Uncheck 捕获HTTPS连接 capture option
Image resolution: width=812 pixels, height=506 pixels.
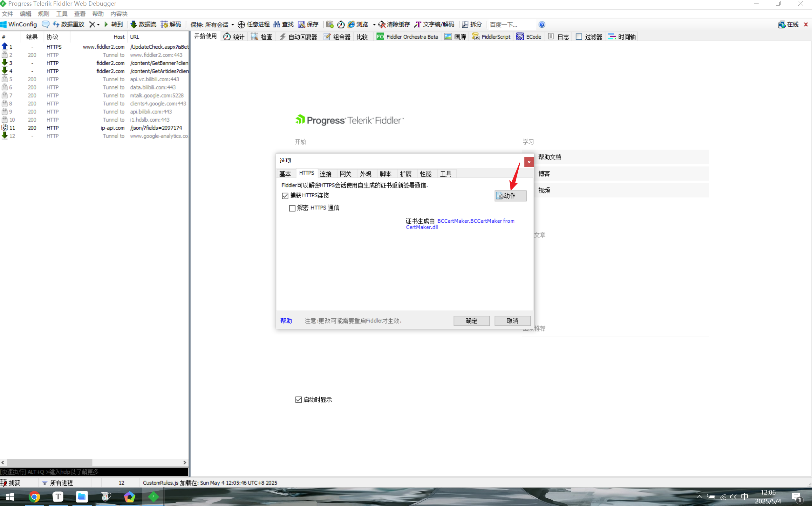(285, 196)
